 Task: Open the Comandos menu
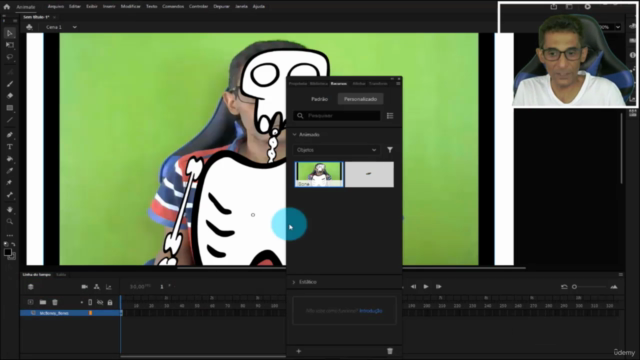pos(173,7)
